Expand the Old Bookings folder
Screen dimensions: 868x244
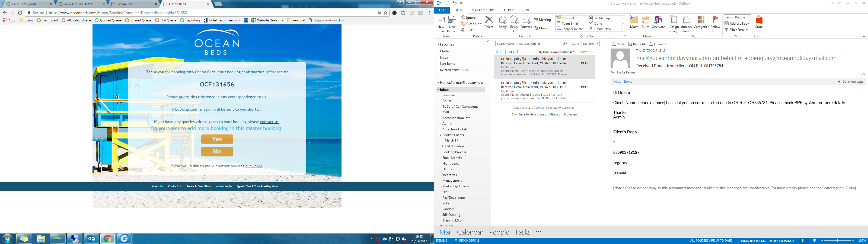443,146
